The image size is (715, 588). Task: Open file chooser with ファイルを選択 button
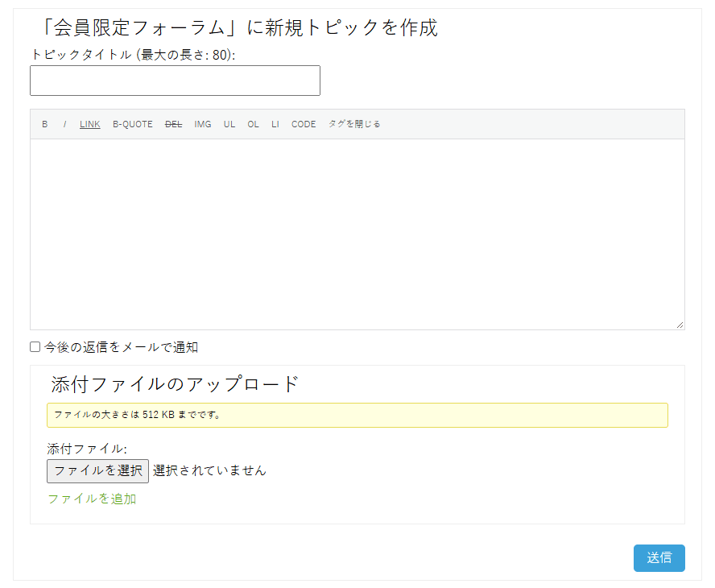tap(97, 470)
